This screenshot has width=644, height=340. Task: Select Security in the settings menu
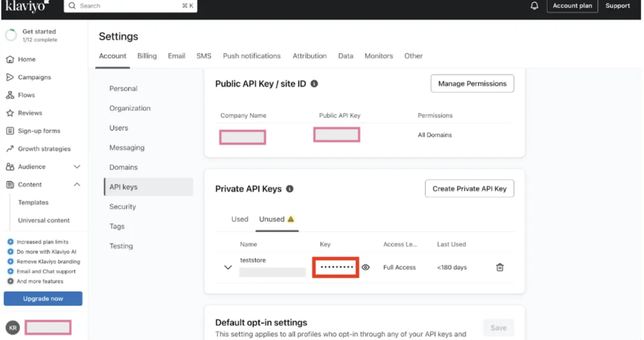point(123,206)
